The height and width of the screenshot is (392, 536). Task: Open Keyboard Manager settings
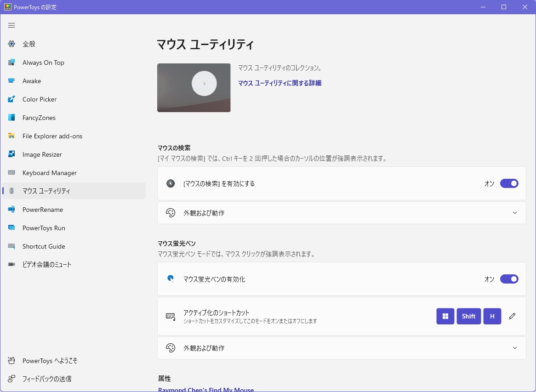[74, 173]
